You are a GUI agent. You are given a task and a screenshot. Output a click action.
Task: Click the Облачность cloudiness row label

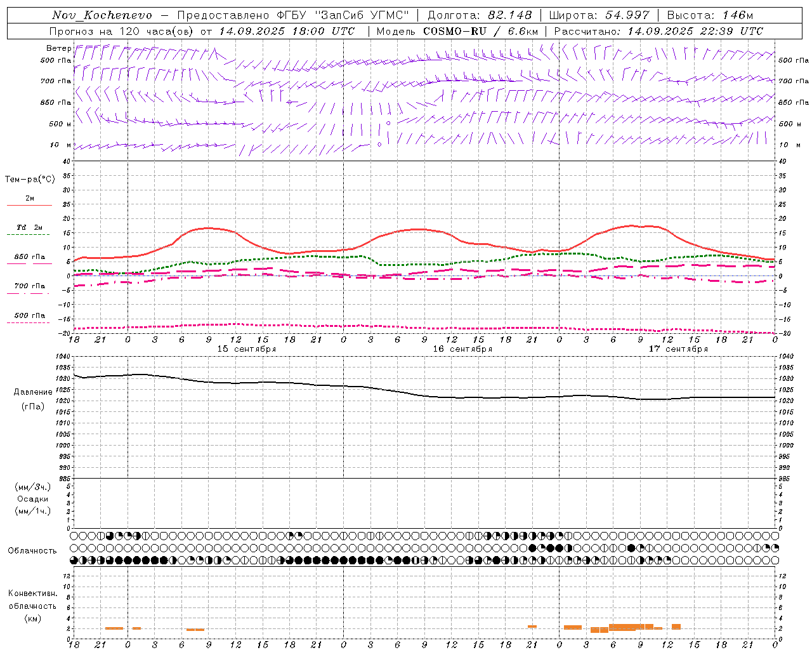pyautogui.click(x=32, y=551)
